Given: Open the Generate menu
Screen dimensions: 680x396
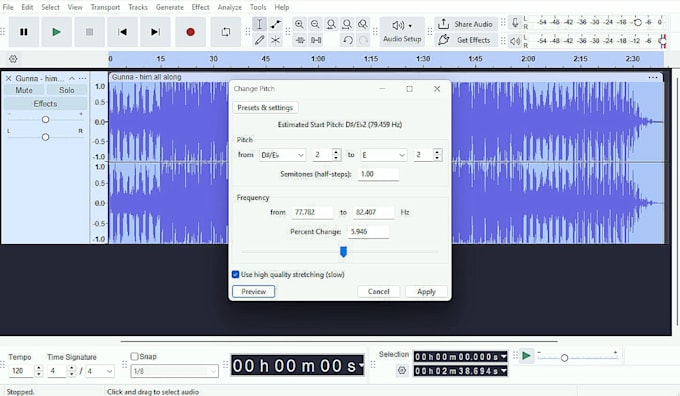Looking at the screenshot, I should click(170, 7).
